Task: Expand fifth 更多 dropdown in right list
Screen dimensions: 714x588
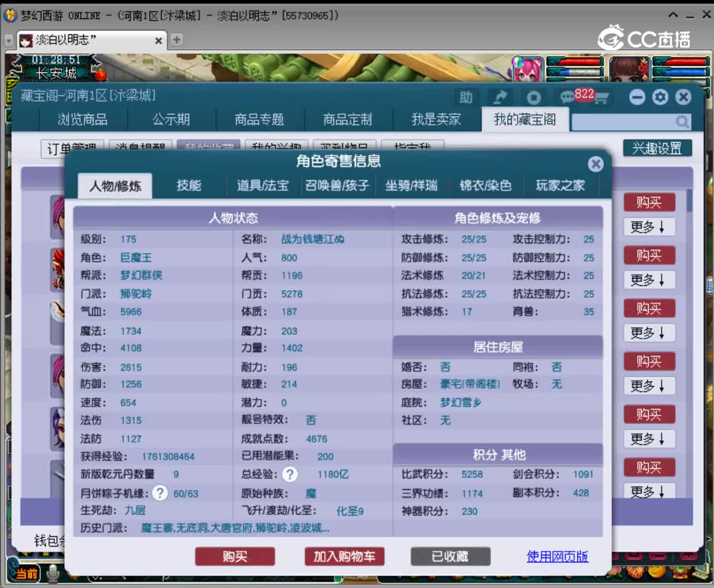Action: 649,438
